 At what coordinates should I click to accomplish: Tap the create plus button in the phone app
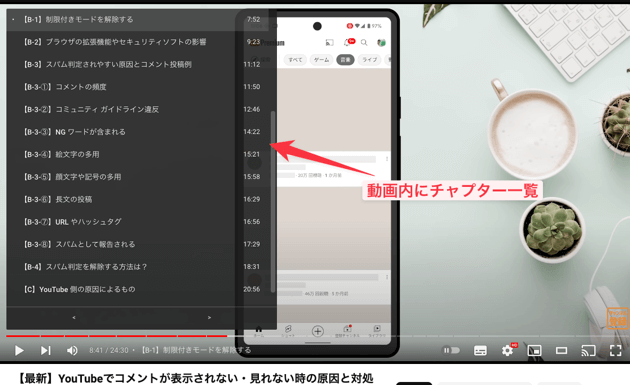(318, 331)
